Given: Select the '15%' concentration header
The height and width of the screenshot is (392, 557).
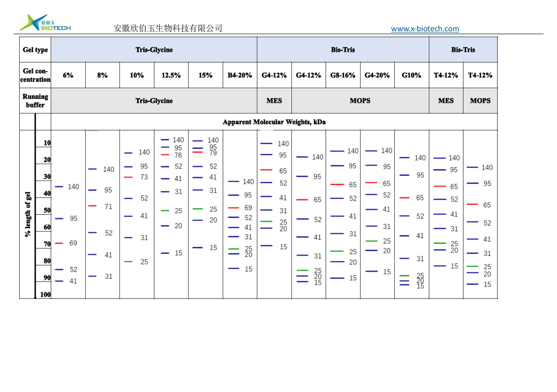Looking at the screenshot, I should coord(205,75).
